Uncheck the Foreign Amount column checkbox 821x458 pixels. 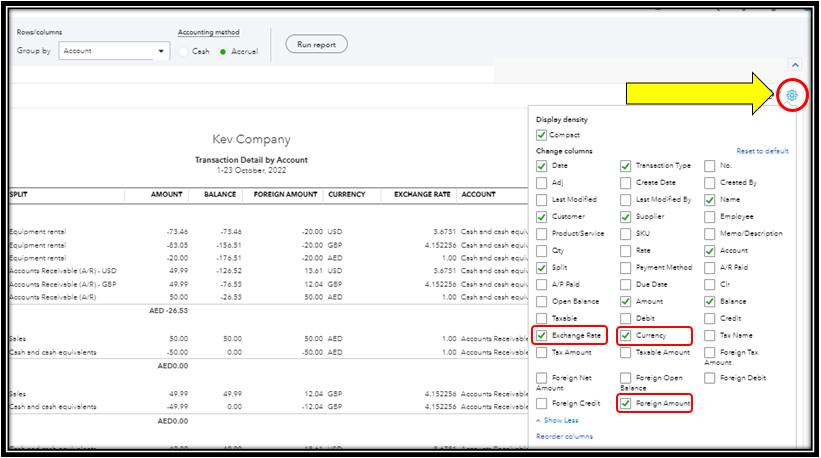[625, 404]
